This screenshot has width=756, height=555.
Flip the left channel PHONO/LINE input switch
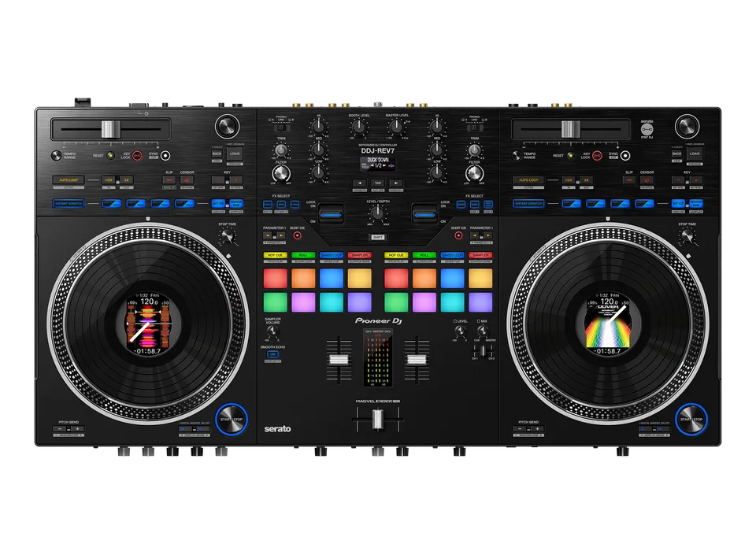click(x=281, y=128)
